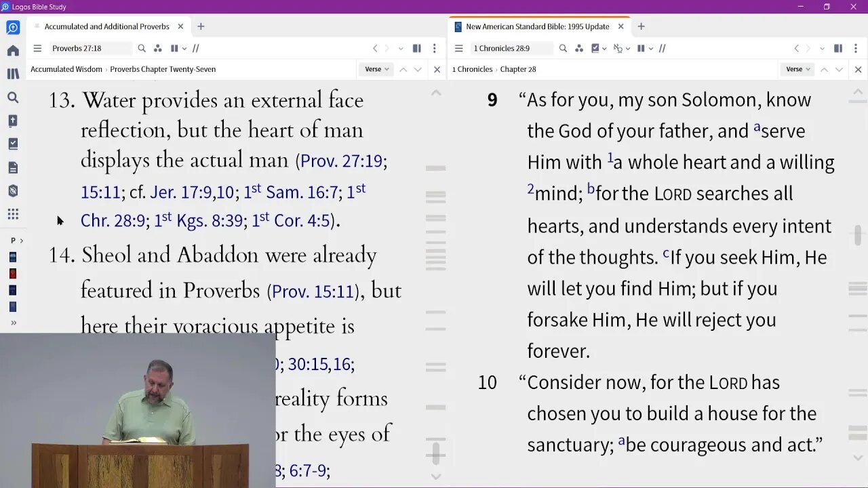The width and height of the screenshot is (868, 488).
Task: Click NASB panel vertical scrollbar thumb
Action: (858, 235)
